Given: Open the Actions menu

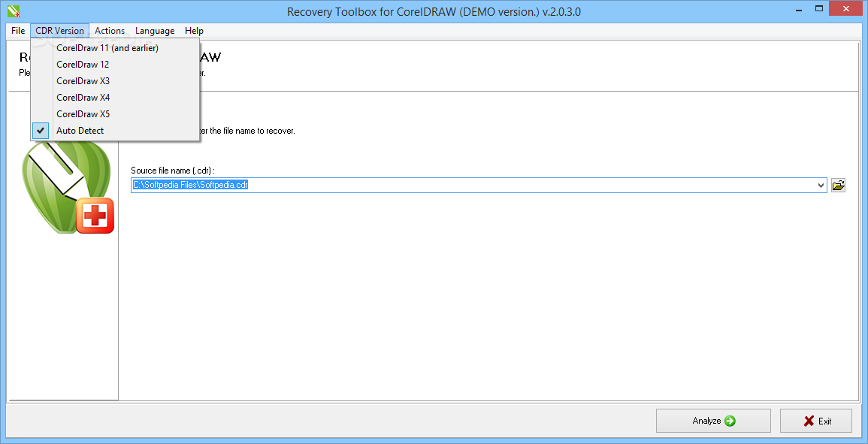Looking at the screenshot, I should 110,31.
